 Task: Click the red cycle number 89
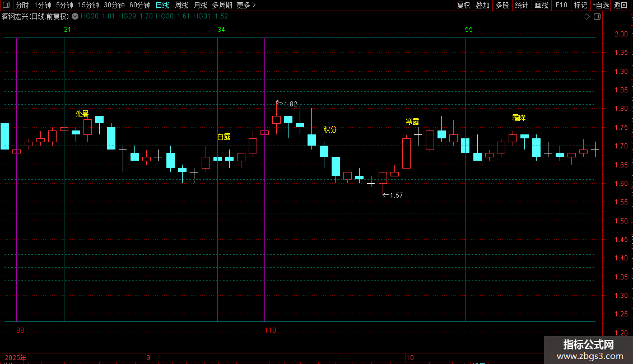pyautogui.click(x=20, y=330)
